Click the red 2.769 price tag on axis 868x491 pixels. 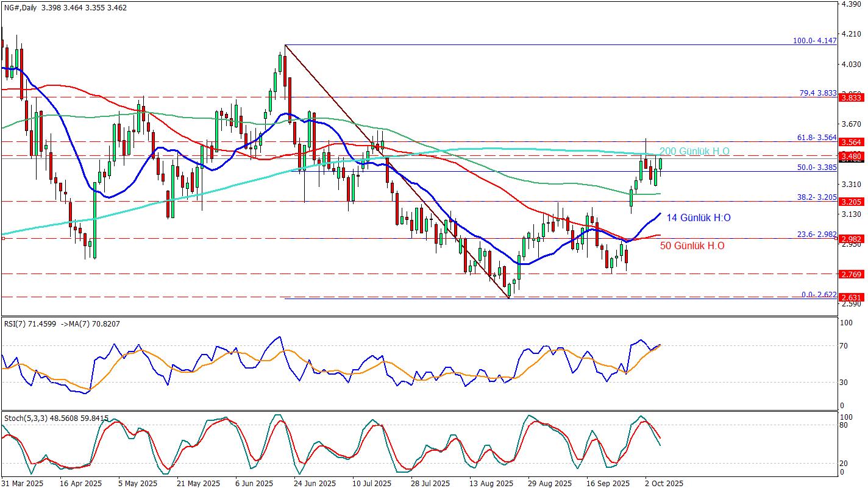850,274
